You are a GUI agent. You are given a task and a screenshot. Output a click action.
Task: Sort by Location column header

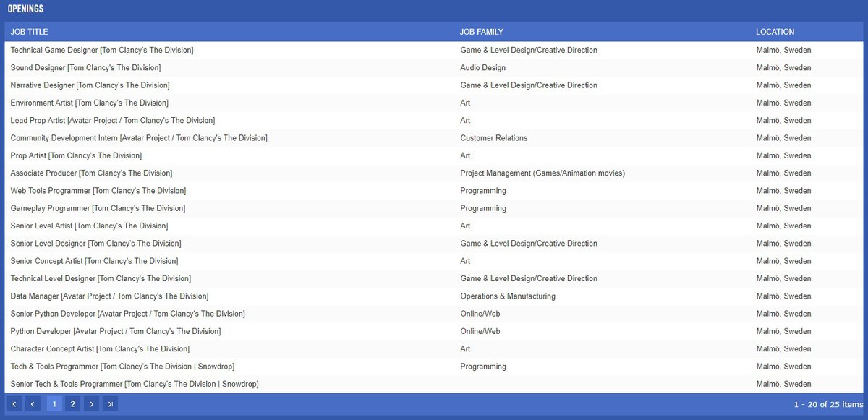(x=775, y=32)
